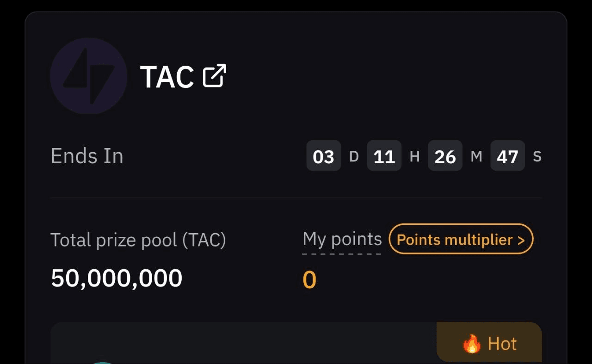Click the TAC project title
Image resolution: width=592 pixels, height=364 pixels.
coord(167,77)
